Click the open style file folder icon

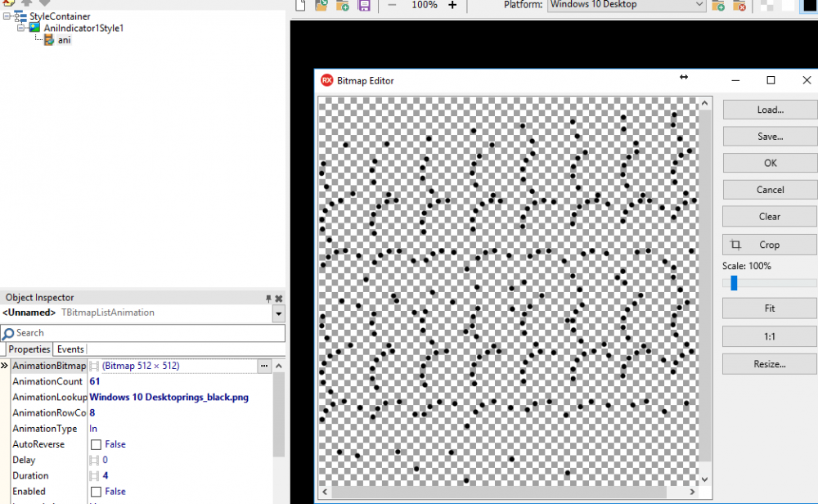(321, 5)
